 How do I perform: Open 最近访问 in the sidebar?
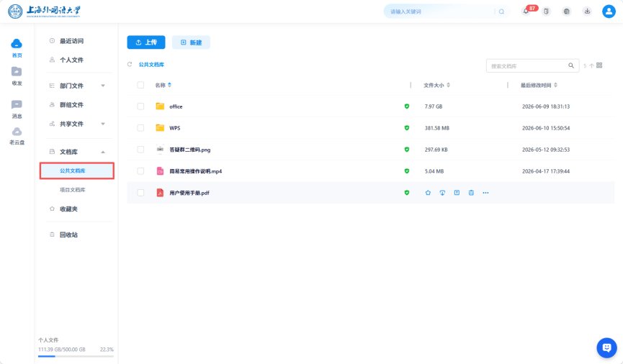click(x=71, y=41)
